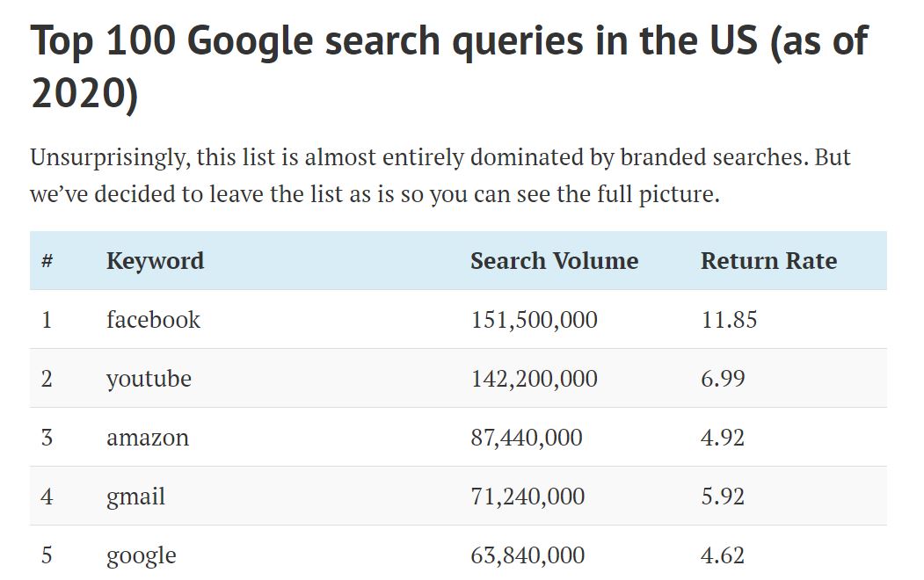924x580 pixels.
Task: Select the amazon keyword cell
Action: [x=148, y=438]
